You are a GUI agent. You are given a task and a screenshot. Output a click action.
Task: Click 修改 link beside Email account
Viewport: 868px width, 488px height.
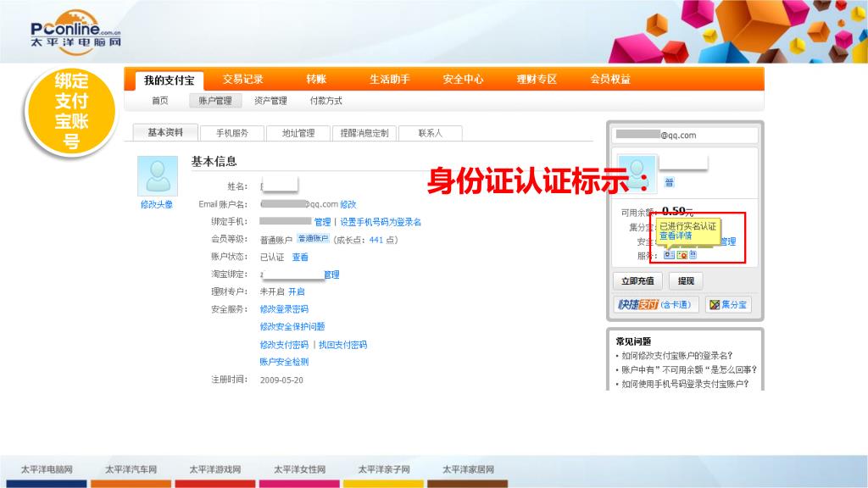[x=348, y=204]
